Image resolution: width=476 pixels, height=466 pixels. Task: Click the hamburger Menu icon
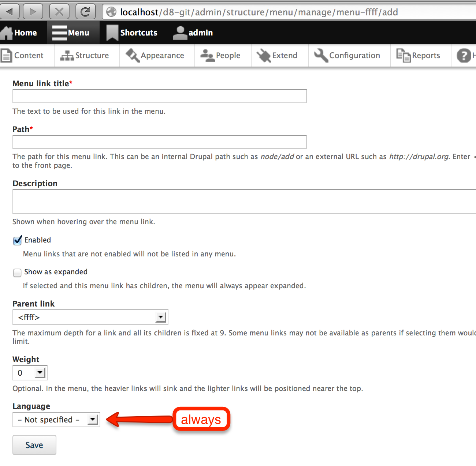tap(59, 33)
